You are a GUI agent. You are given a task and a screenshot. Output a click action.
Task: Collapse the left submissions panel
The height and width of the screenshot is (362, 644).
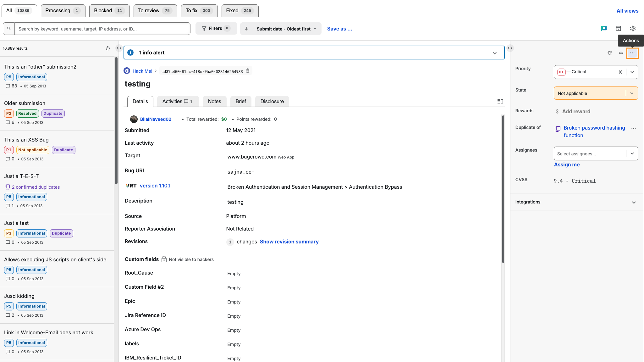pyautogui.click(x=119, y=48)
